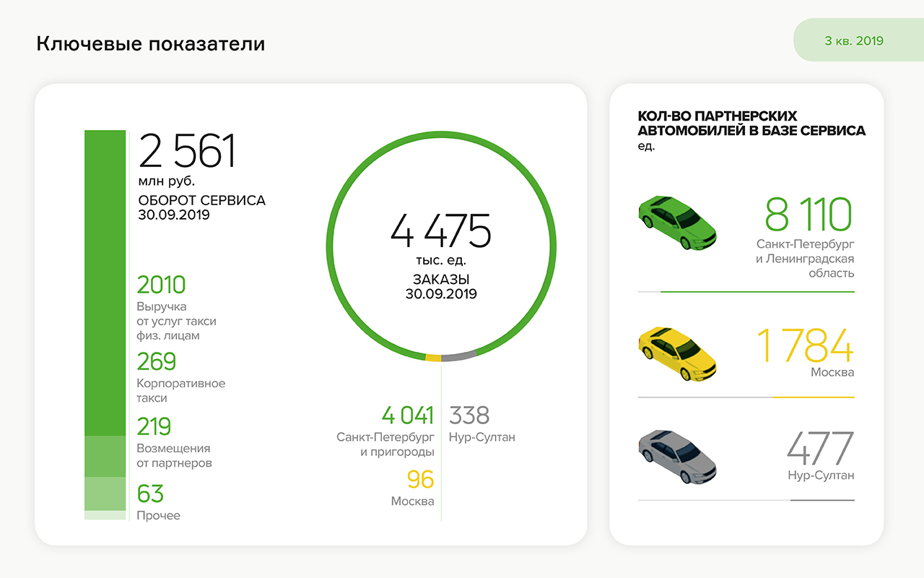The width and height of the screenshot is (924, 578).
Task: Click the dark green main segment of the stacked bar
Action: click(x=105, y=282)
